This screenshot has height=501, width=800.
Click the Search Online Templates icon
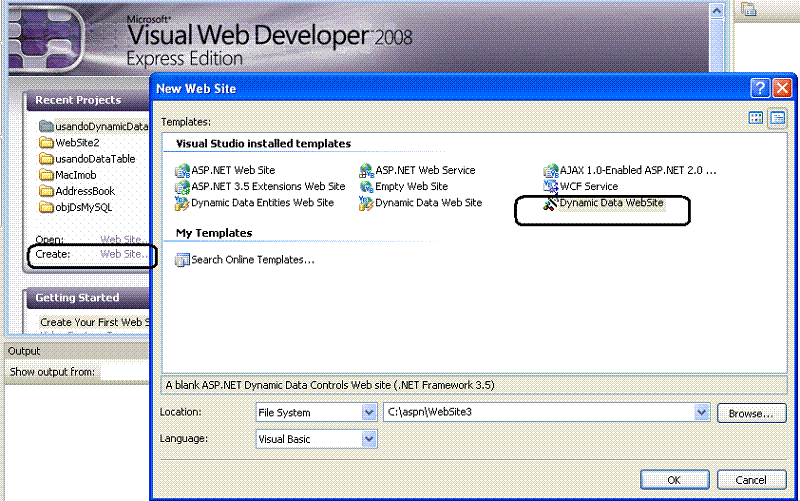pos(182,260)
